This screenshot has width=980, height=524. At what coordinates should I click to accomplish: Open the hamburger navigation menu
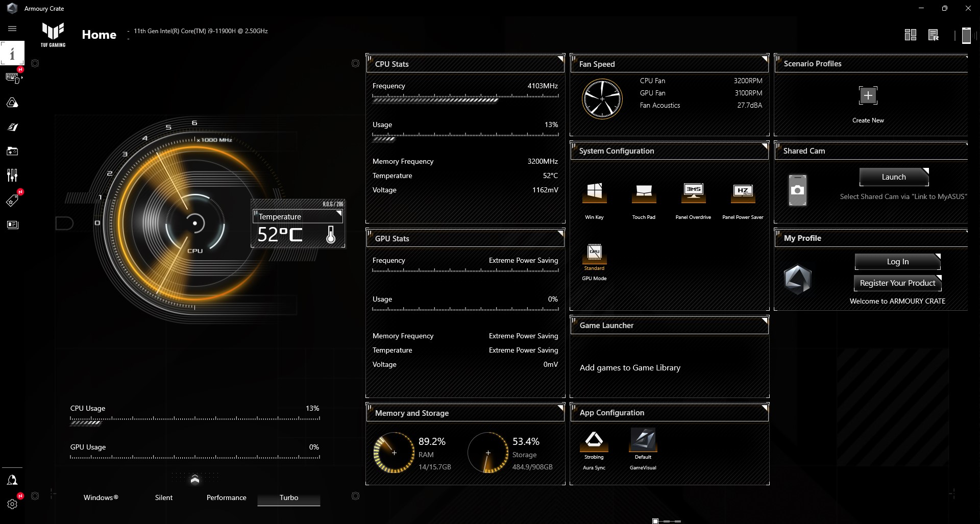pyautogui.click(x=12, y=29)
